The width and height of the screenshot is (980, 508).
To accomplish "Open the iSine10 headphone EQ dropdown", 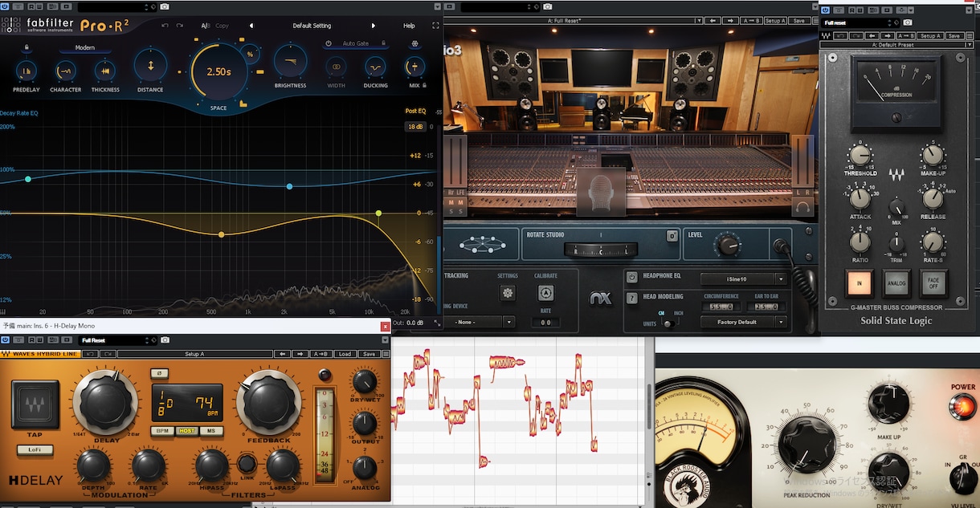I will (x=744, y=278).
